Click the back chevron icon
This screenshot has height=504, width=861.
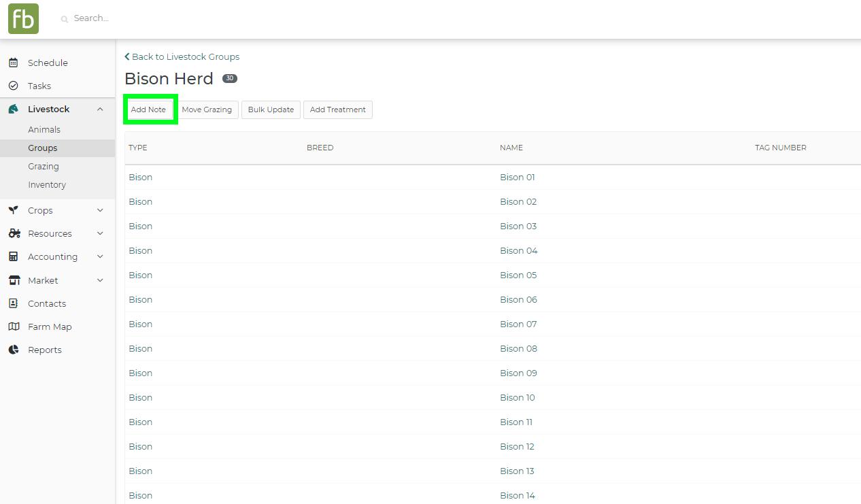pos(127,56)
